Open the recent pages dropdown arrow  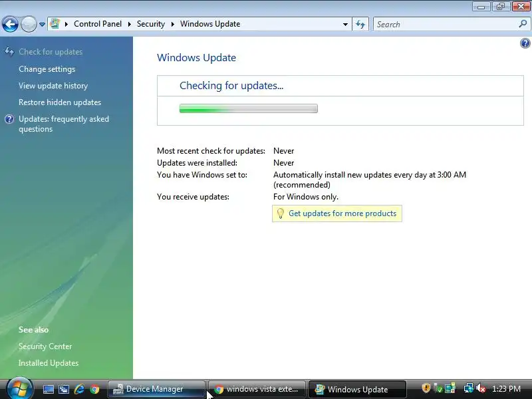point(42,25)
